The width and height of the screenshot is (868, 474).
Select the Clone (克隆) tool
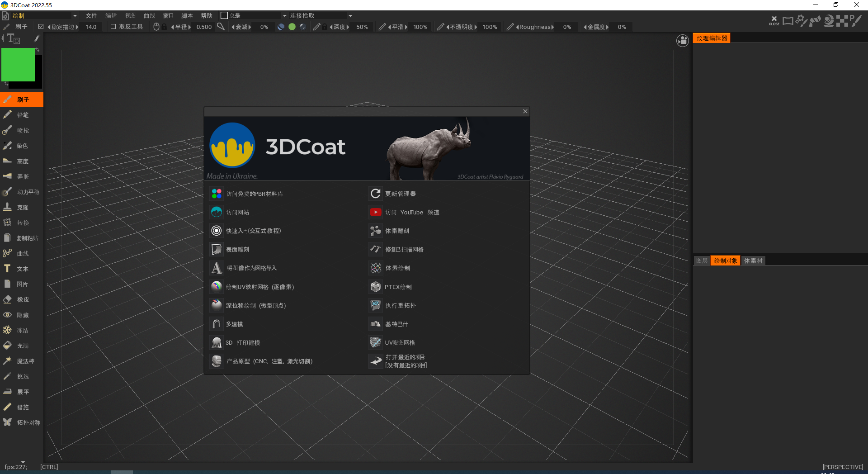pos(21,207)
